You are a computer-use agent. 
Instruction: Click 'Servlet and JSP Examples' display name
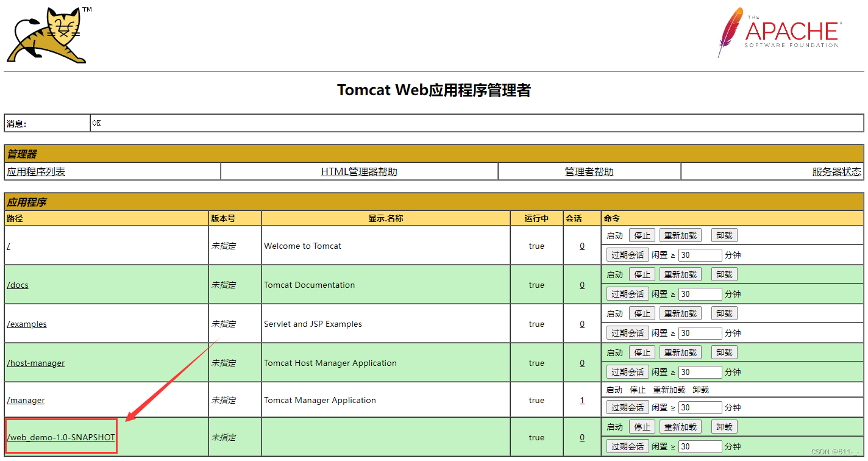(x=313, y=324)
